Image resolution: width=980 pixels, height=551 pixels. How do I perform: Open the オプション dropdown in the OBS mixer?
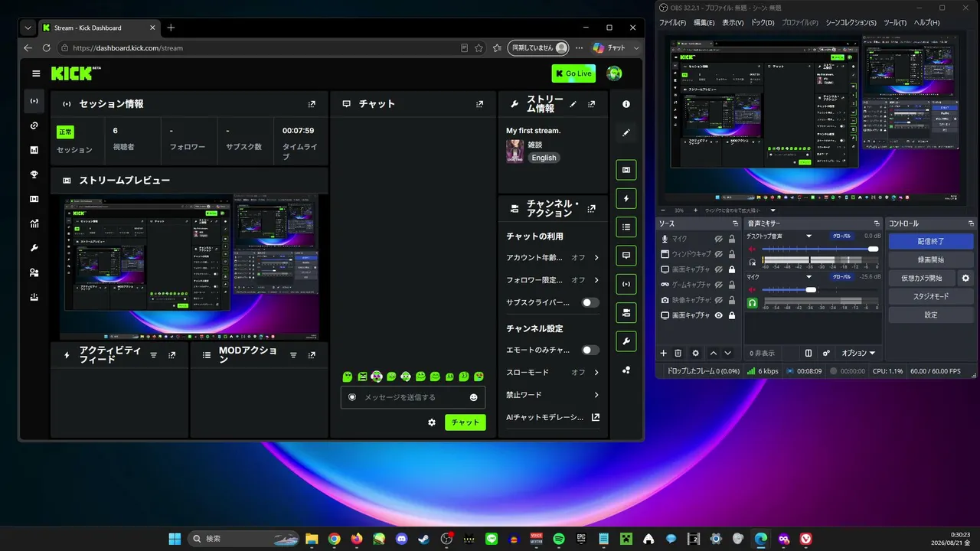pyautogui.click(x=858, y=353)
